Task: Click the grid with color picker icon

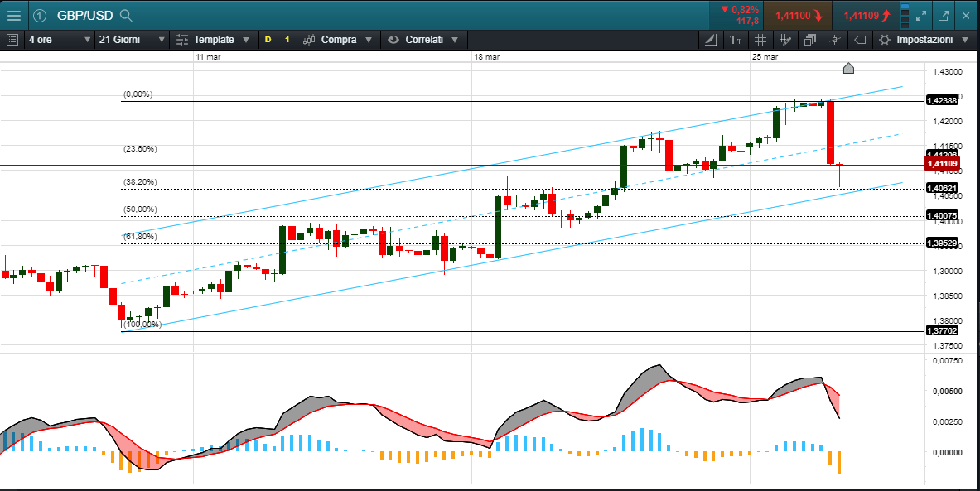Action: pyautogui.click(x=785, y=40)
